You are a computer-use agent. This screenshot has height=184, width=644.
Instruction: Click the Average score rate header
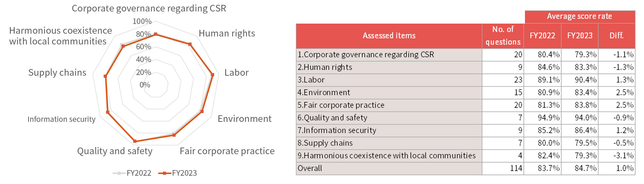(x=580, y=17)
